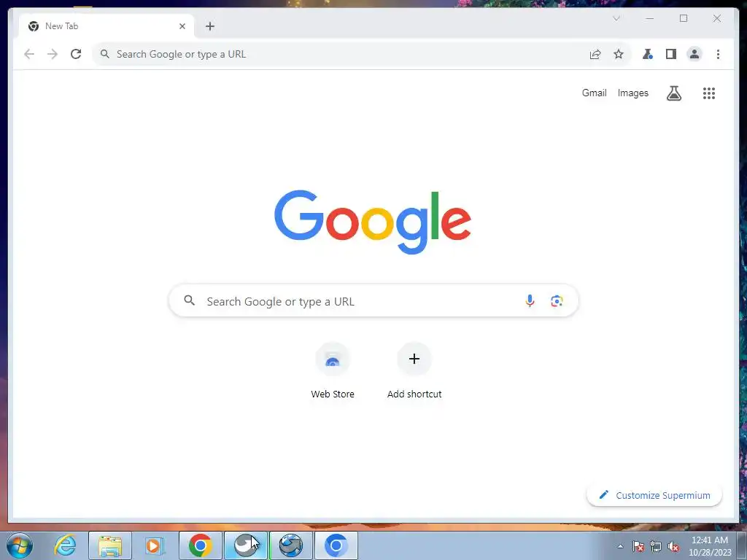This screenshot has height=560, width=747.
Task: Click the globe-arrow browser icon in taskbar
Action: point(290,545)
